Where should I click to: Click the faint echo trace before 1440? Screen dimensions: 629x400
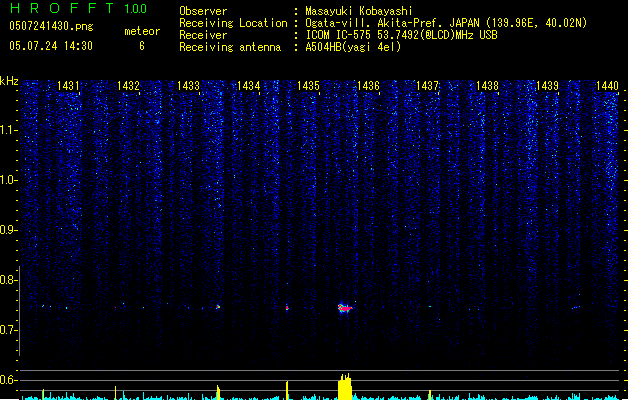tap(576, 308)
